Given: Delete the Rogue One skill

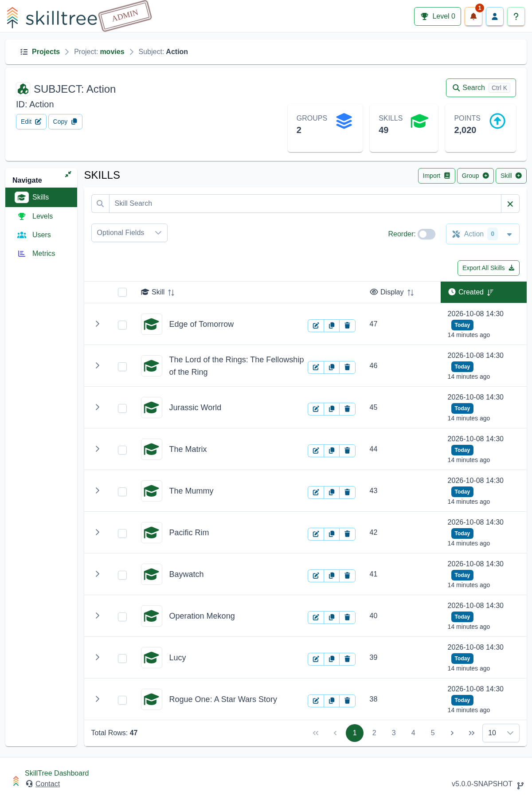Looking at the screenshot, I should 347,701.
